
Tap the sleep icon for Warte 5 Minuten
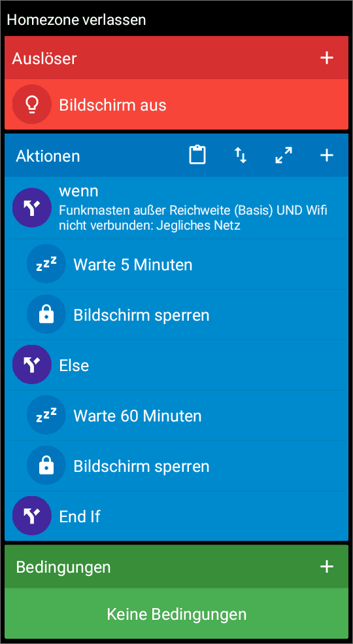[46, 264]
